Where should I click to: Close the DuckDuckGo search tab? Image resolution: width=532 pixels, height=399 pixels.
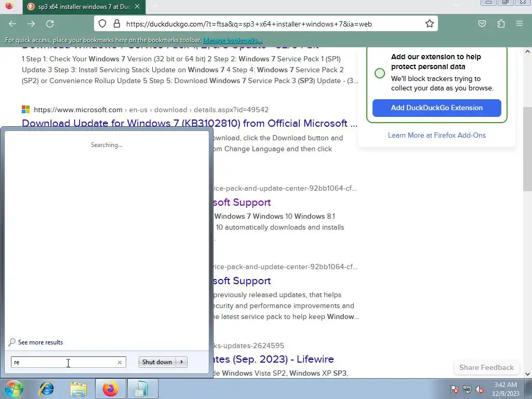tap(137, 6)
